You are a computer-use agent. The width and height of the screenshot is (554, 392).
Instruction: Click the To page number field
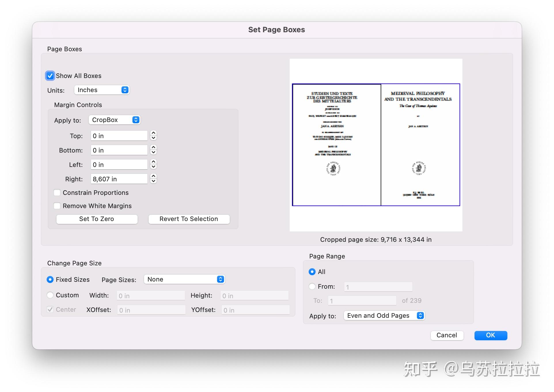click(362, 300)
